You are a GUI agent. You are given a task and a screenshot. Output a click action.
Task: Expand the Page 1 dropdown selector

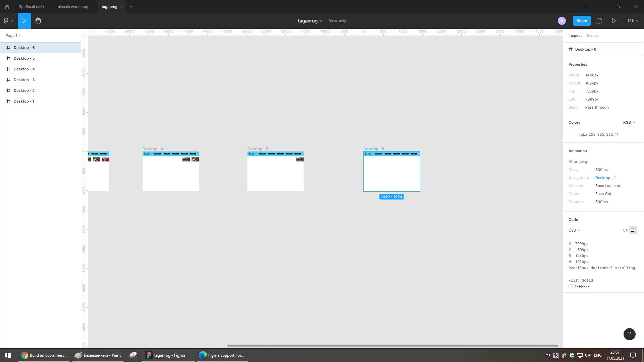[x=20, y=35]
